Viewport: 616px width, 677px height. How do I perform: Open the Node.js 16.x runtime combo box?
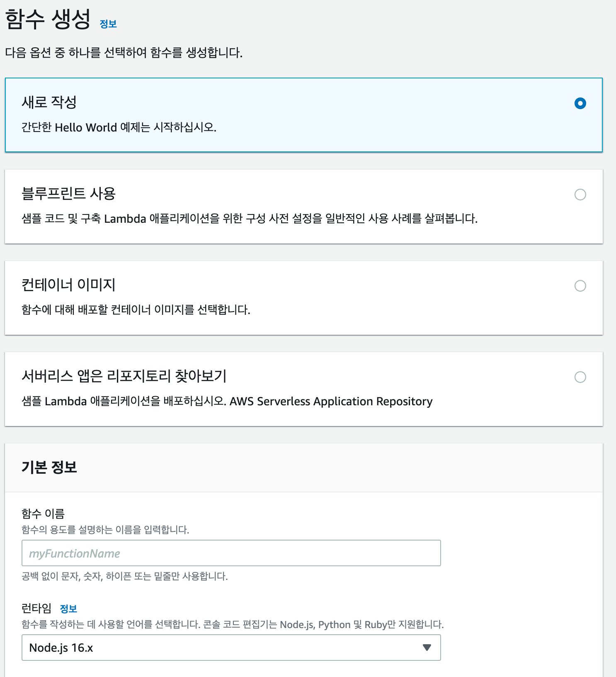coord(231,648)
